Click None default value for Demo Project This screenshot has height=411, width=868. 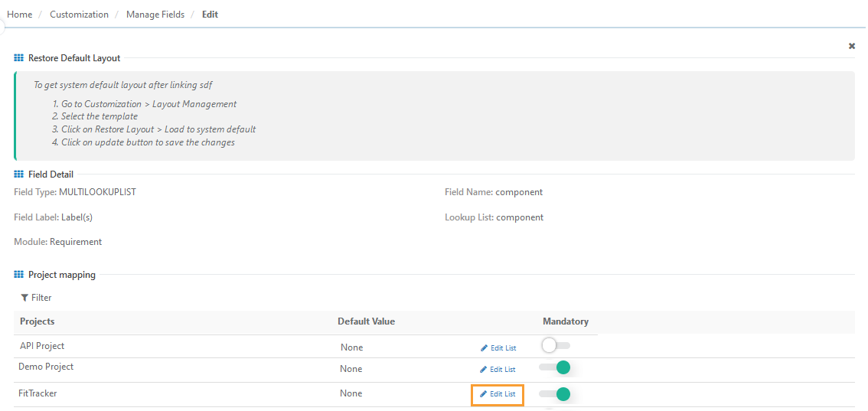tap(351, 368)
